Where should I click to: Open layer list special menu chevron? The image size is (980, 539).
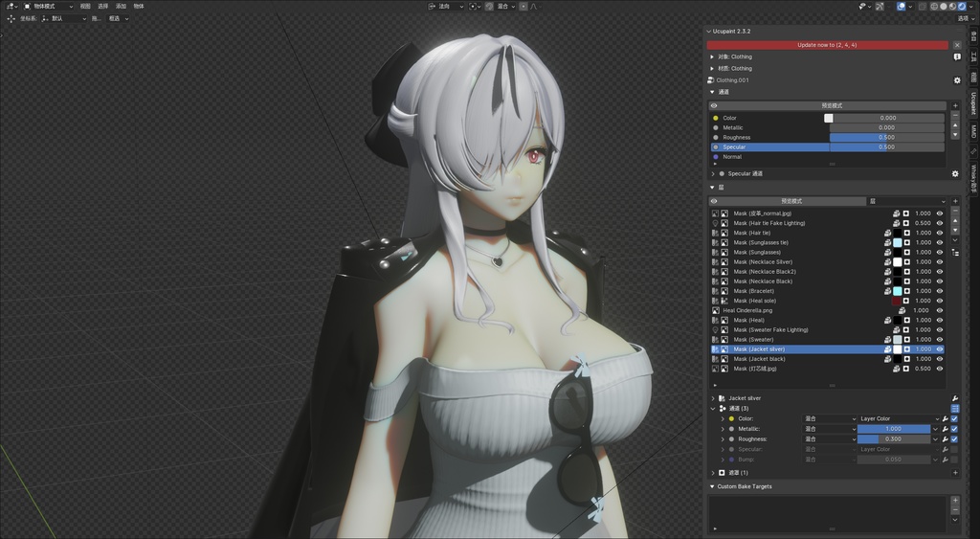coord(955,240)
